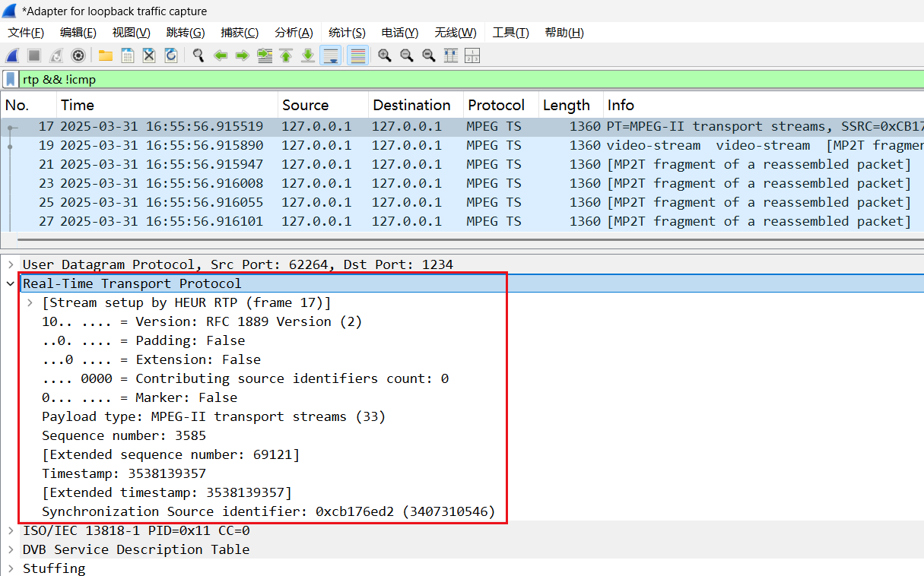
Task: Open the 文件(F) menu
Action: tap(26, 33)
